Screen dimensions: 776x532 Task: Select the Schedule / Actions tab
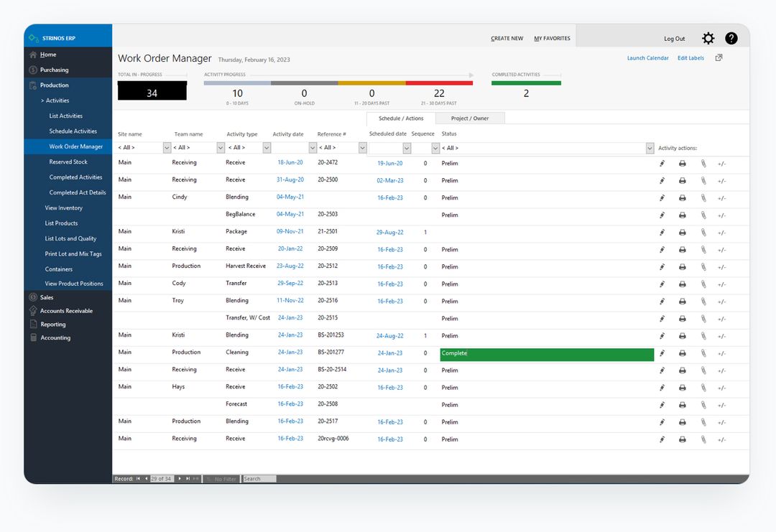402,118
